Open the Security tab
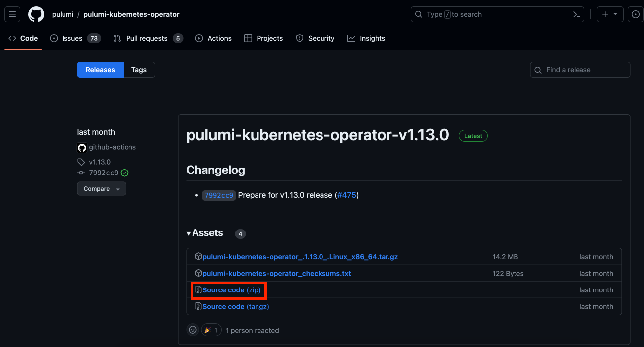 click(315, 38)
